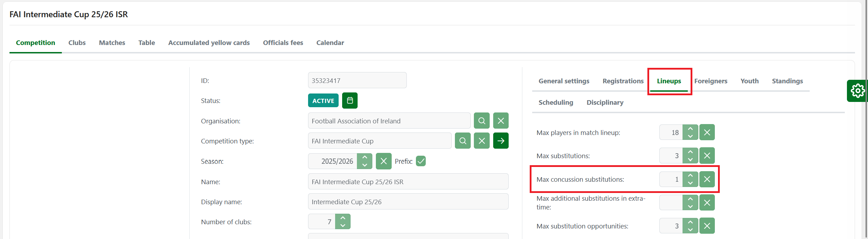Click the ACTIVE status badge
The image size is (868, 239).
click(x=323, y=101)
